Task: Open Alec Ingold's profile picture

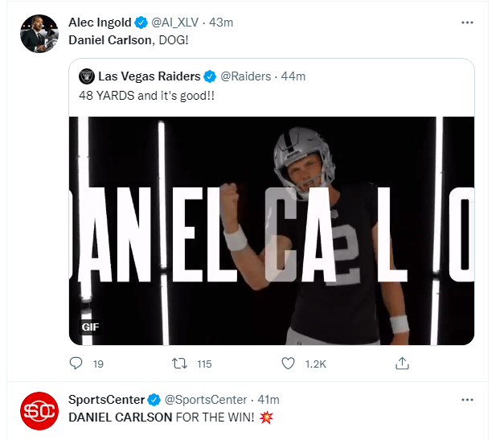Action: (39, 34)
